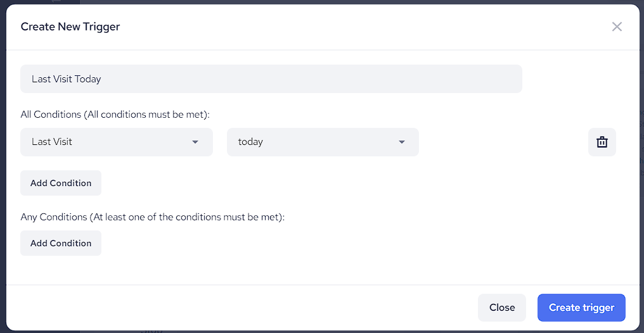Click the 'today' text in value selector
This screenshot has height=333, width=644.
[x=250, y=142]
